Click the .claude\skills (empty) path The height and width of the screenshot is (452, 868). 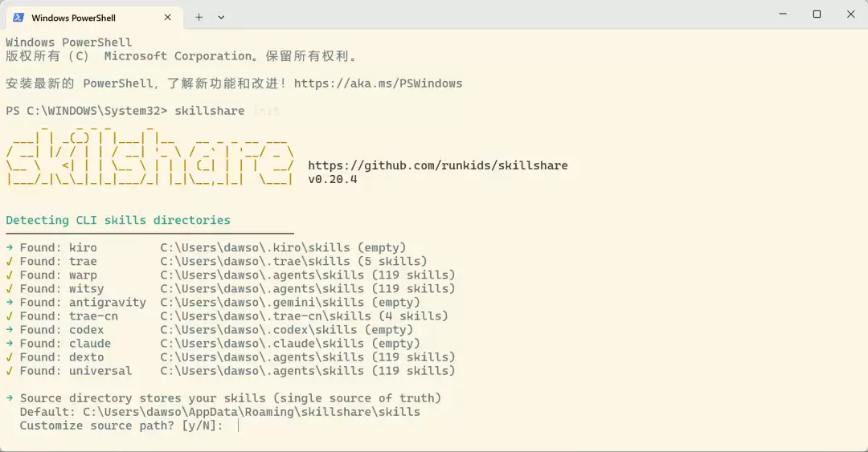pos(290,344)
